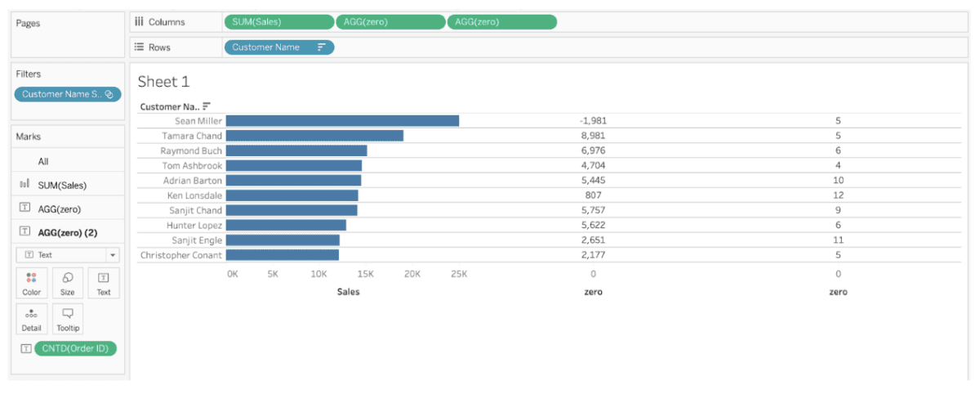Screen dimensions: 980x399
Task: Click the -1,981 value
Action: pyautogui.click(x=593, y=121)
